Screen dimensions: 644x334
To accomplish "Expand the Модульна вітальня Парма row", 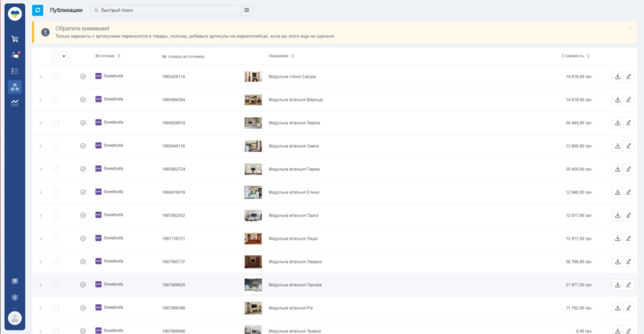I will pos(41,169).
